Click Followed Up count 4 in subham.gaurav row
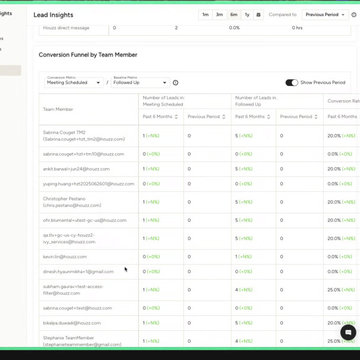Viewport: 360px width, 360px height. coord(236,290)
